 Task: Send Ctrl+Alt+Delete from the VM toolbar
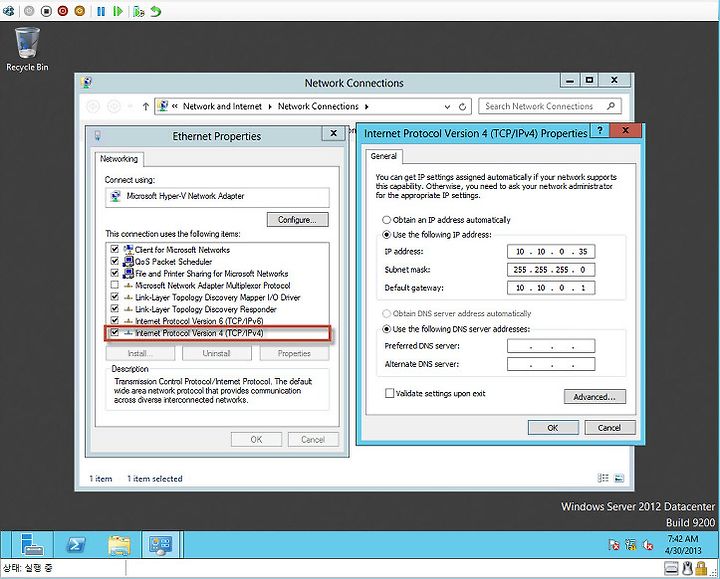point(8,11)
